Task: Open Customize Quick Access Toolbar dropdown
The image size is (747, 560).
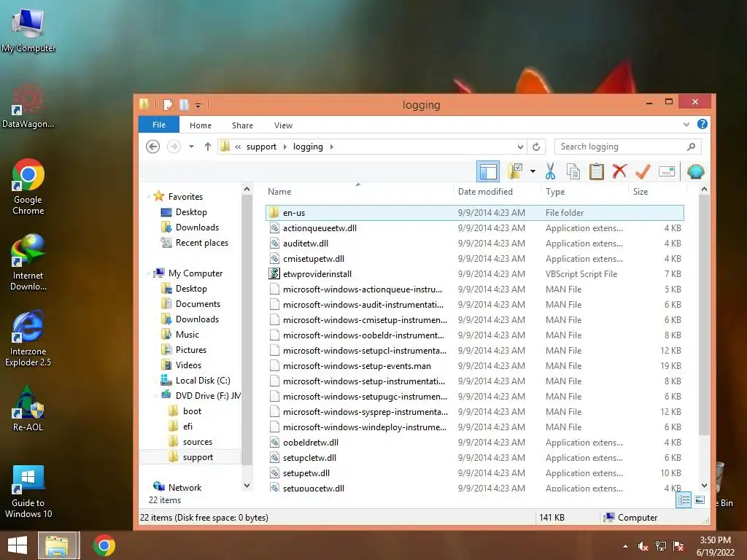Action: coord(198,105)
